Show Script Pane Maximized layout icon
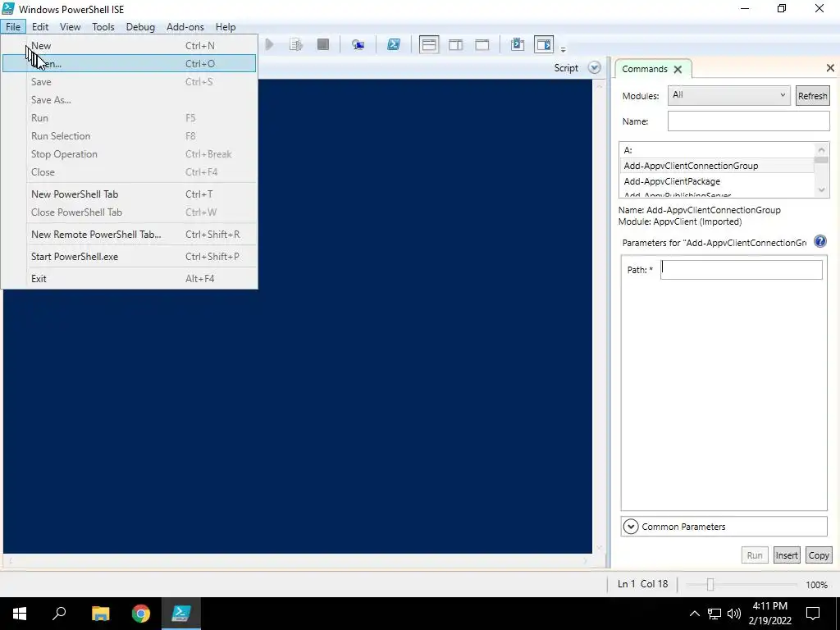The image size is (840, 630). pyautogui.click(x=482, y=45)
